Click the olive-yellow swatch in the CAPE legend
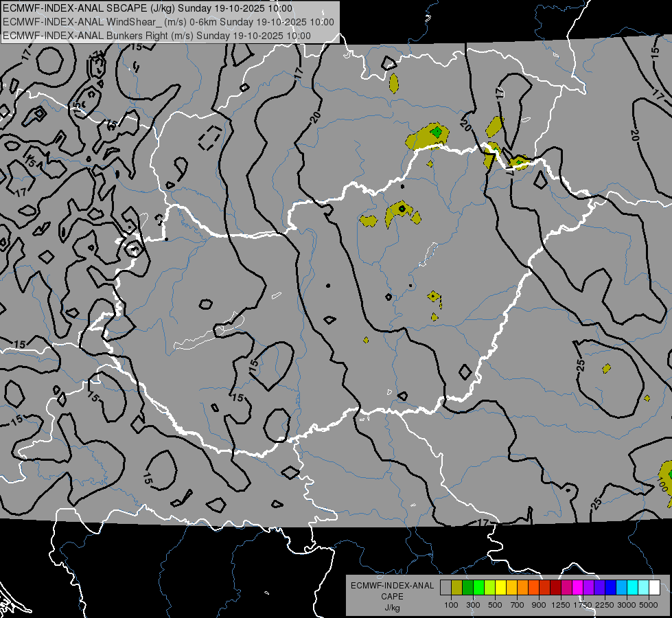 point(457,587)
